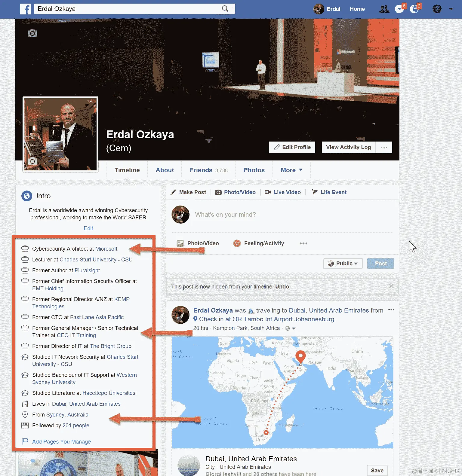Open the Friends tab
This screenshot has width=462, height=476.
[209, 170]
